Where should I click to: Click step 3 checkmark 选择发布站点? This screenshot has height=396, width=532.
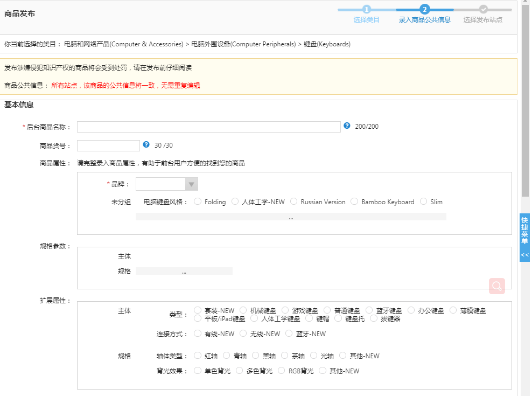(483, 9)
